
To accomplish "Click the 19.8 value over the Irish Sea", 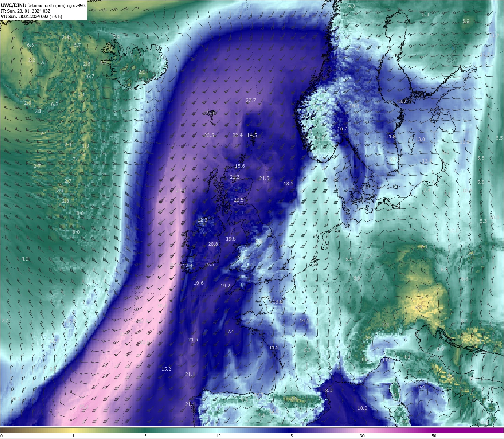I will (231, 239).
